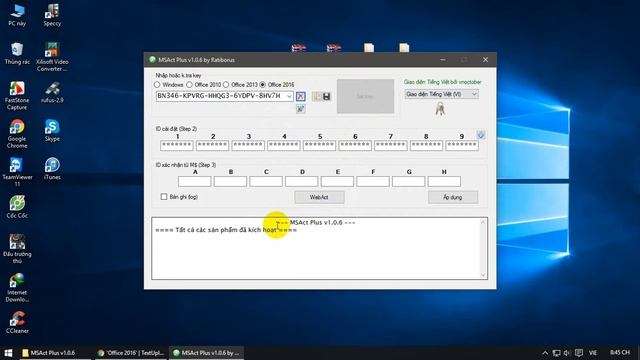Open Speccy desktop shortcut
640x360 pixels.
(x=52, y=15)
